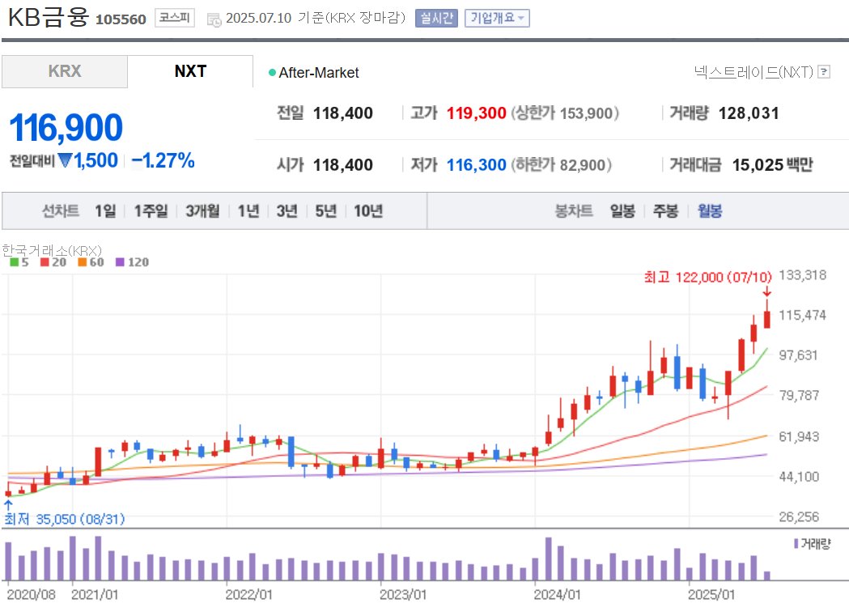This screenshot has width=849, height=616.
Task: Select 주봉 weekly candle view
Action: (664, 210)
